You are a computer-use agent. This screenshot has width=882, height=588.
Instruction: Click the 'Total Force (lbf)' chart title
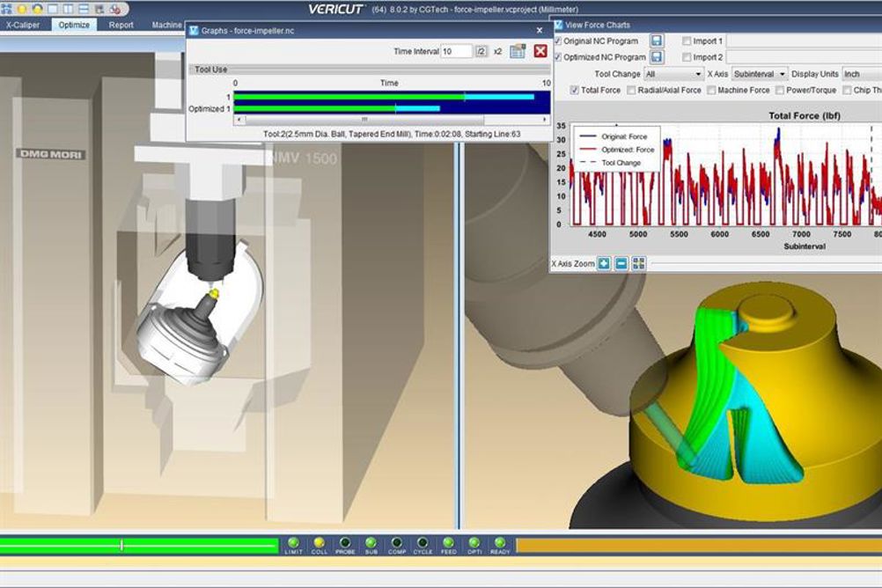[x=805, y=115]
